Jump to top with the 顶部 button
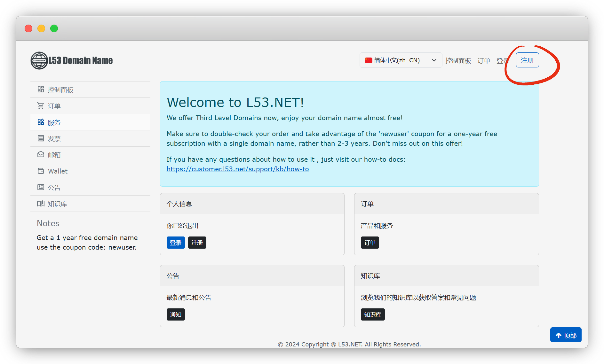 click(566, 335)
